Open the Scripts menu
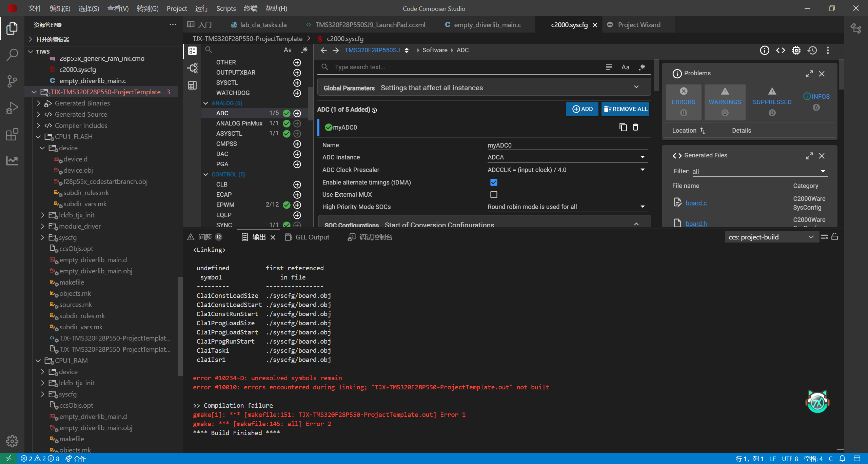Viewport: 868px width, 464px height. [226, 8]
